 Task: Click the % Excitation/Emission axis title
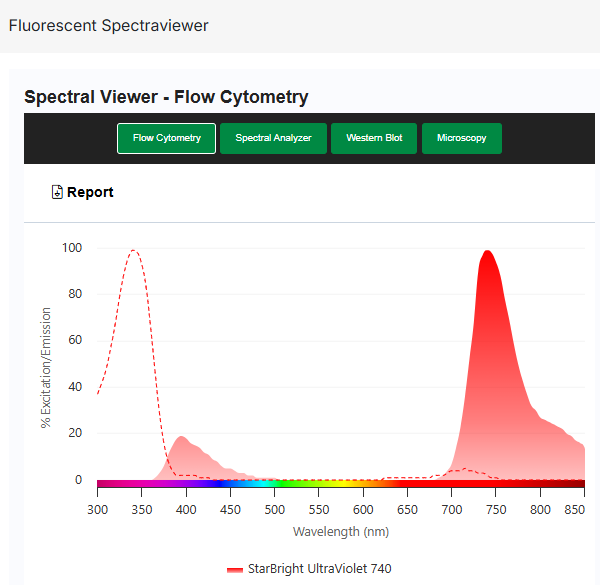(x=46, y=367)
